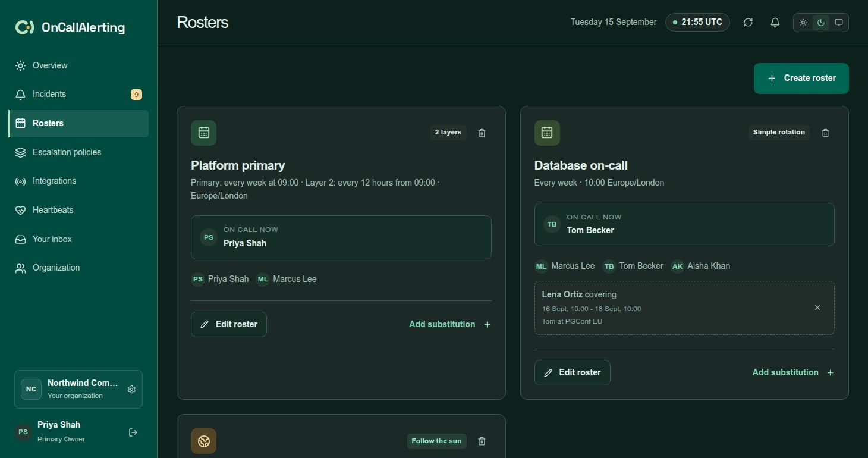Click Create roster button

click(x=801, y=79)
